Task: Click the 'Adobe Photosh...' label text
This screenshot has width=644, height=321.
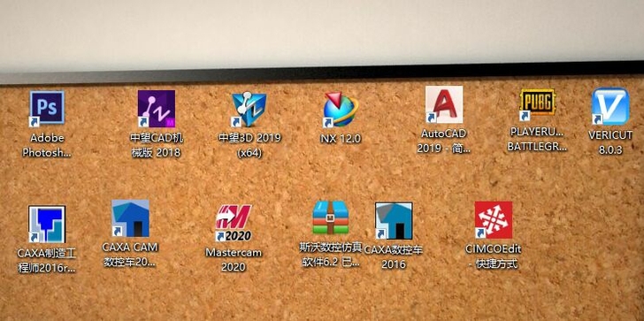Action: pos(47,145)
